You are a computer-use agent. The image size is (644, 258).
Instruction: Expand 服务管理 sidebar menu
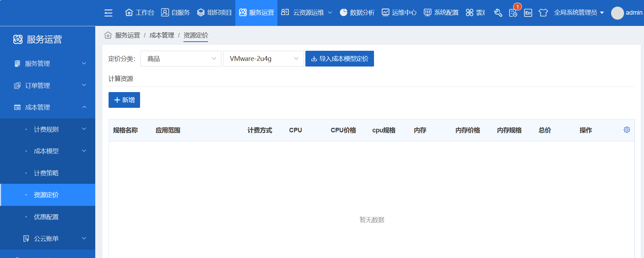coord(48,63)
